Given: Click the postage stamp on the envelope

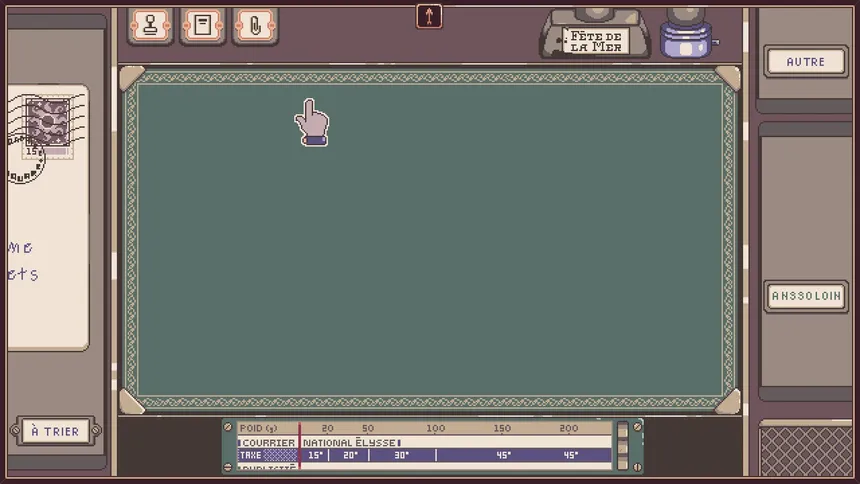Looking at the screenshot, I should click(46, 128).
